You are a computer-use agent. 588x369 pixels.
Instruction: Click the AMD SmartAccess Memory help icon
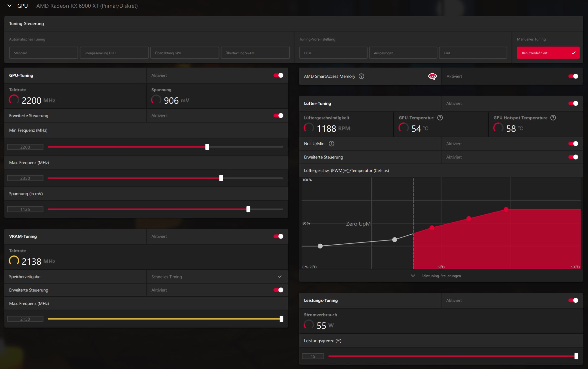(361, 76)
